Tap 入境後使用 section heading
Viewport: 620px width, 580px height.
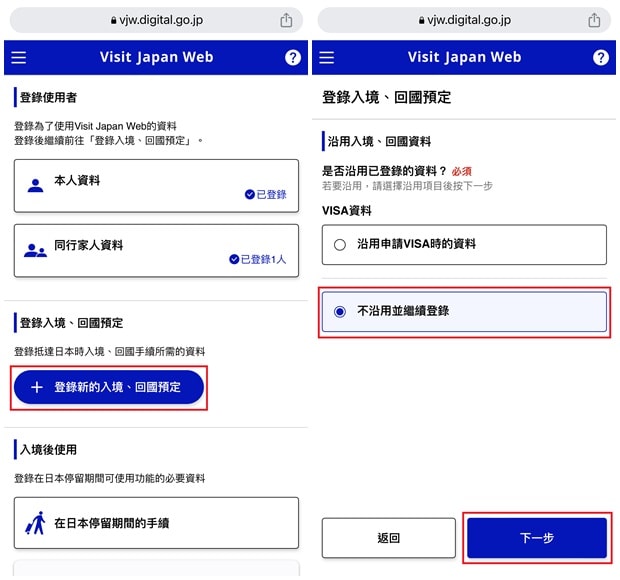point(48,450)
